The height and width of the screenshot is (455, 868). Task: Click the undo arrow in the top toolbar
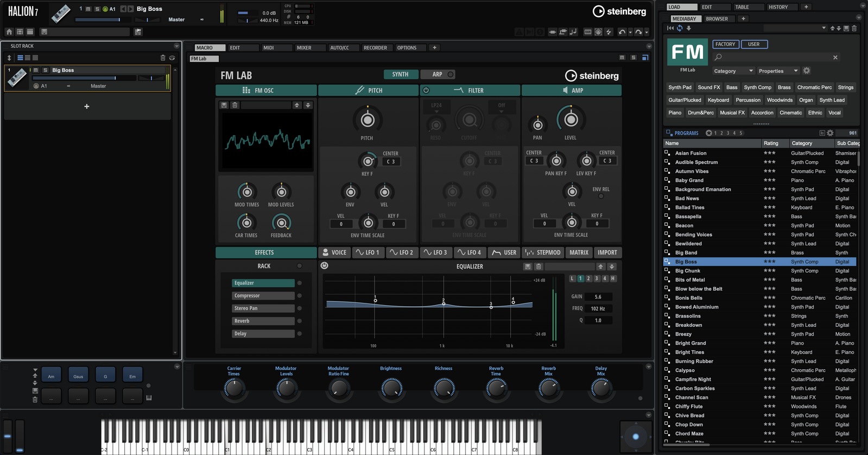[x=622, y=32]
